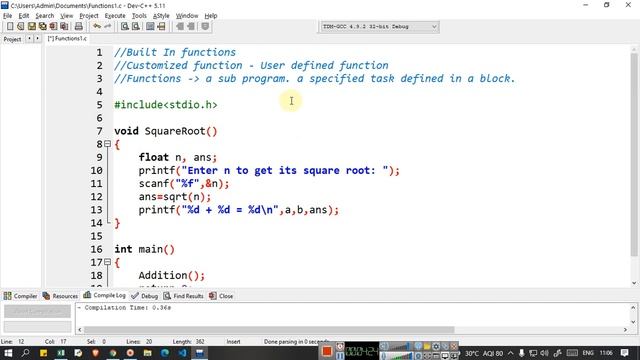Click the #include<stdio.h> line of code
This screenshot has height=360, width=640.
click(166, 104)
